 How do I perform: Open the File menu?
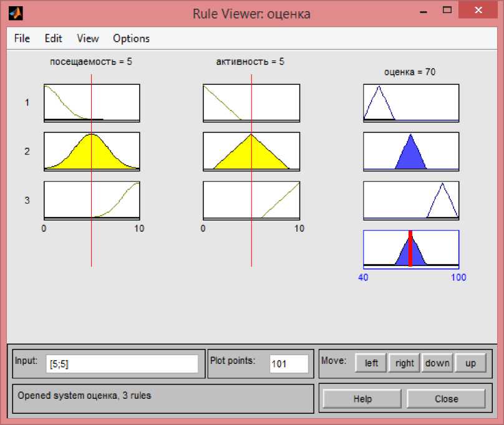click(x=22, y=39)
